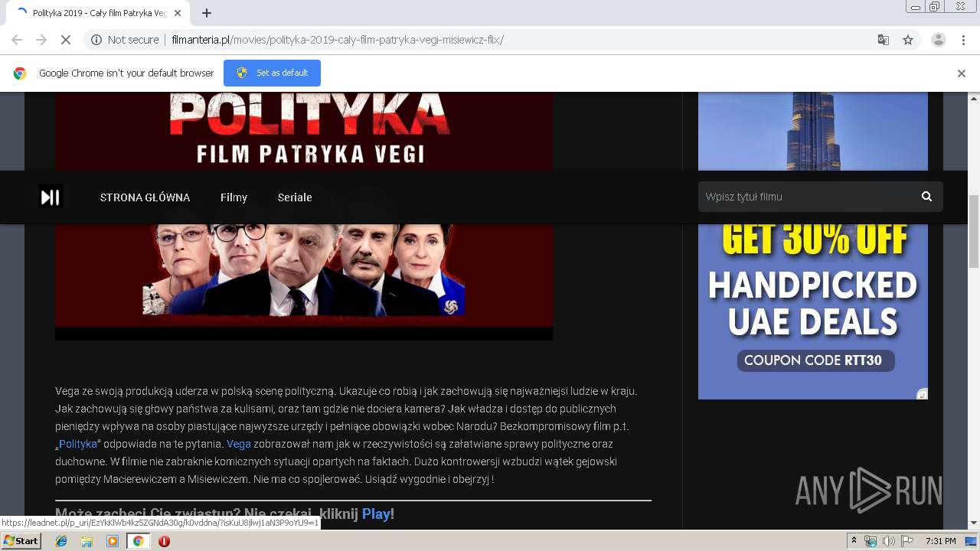Click the address bar URL
The image size is (980, 551).
pyautogui.click(x=338, y=40)
